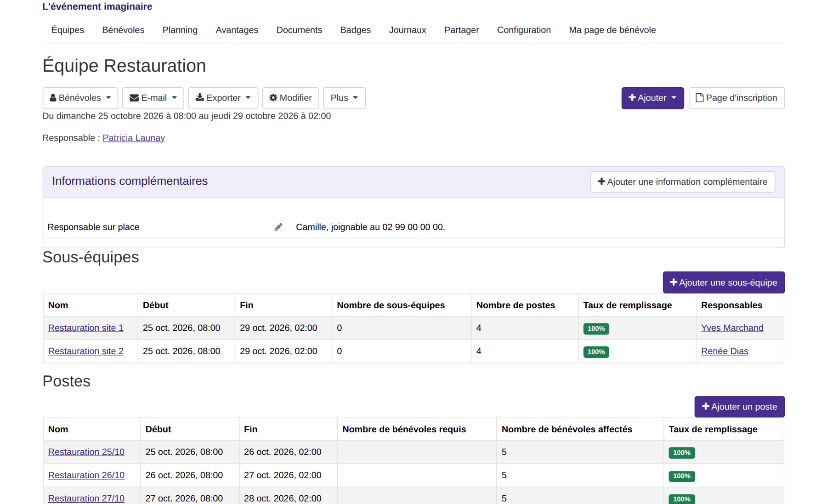Open Patricia Launay responsable link
This screenshot has height=504, width=827.
(x=134, y=138)
